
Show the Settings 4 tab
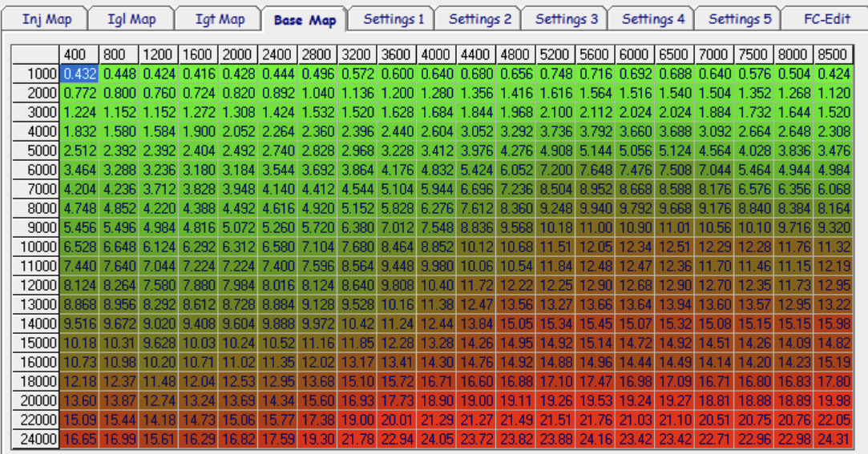(653, 19)
